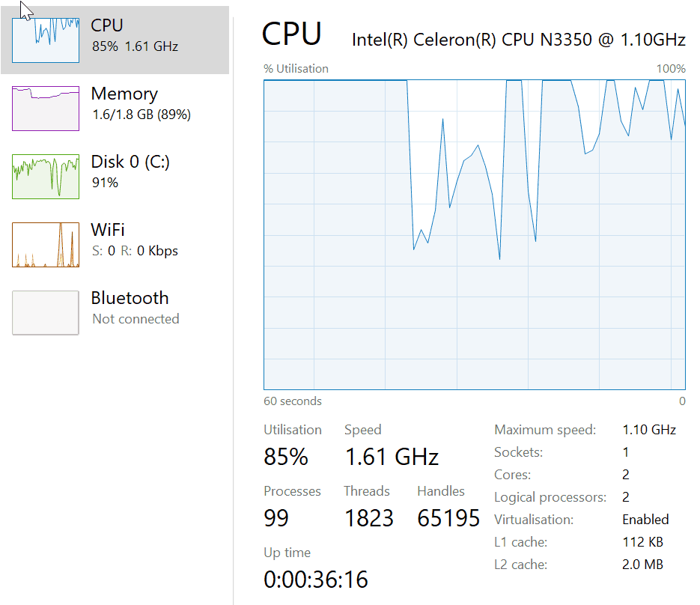Open the Memory performance entry label
Viewport: 700px width, 605px height.
point(124,94)
